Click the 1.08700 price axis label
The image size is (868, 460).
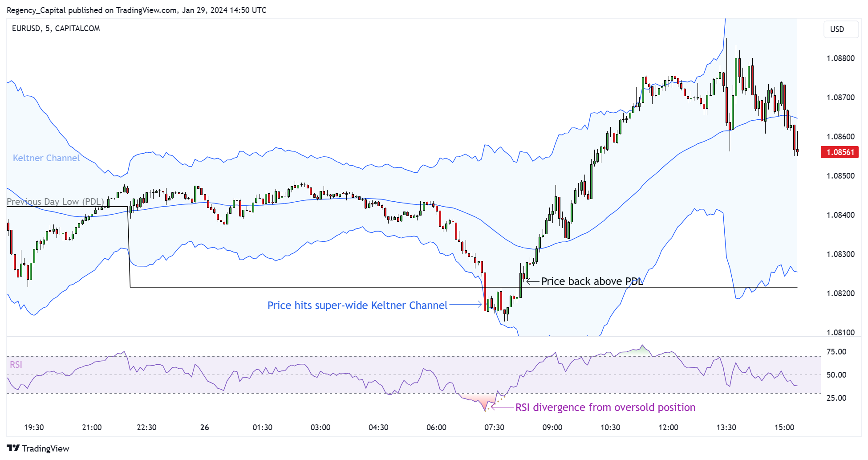(840, 98)
